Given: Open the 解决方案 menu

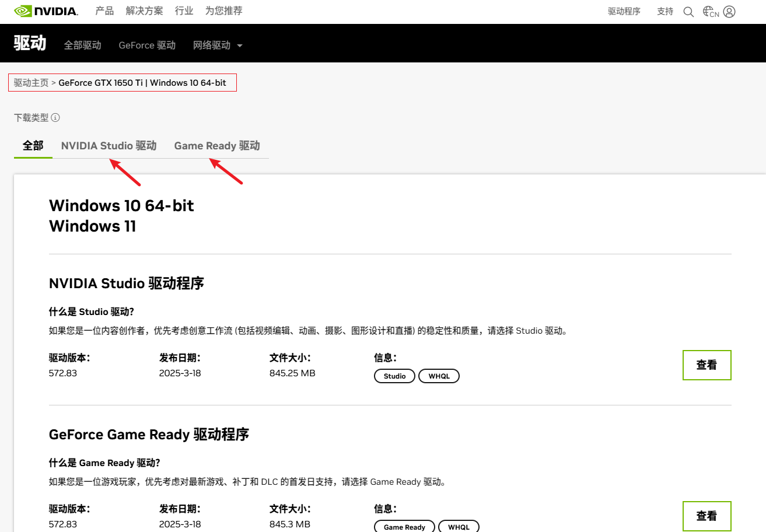Looking at the screenshot, I should click(x=144, y=11).
